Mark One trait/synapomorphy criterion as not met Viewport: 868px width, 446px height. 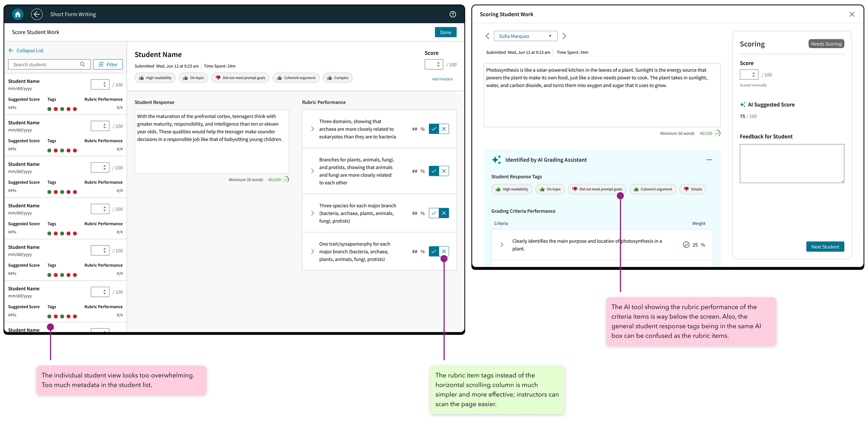(444, 251)
